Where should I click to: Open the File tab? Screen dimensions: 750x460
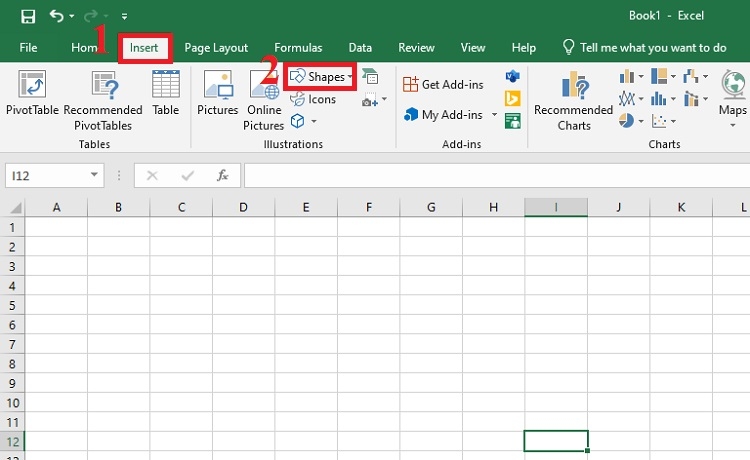tap(28, 48)
